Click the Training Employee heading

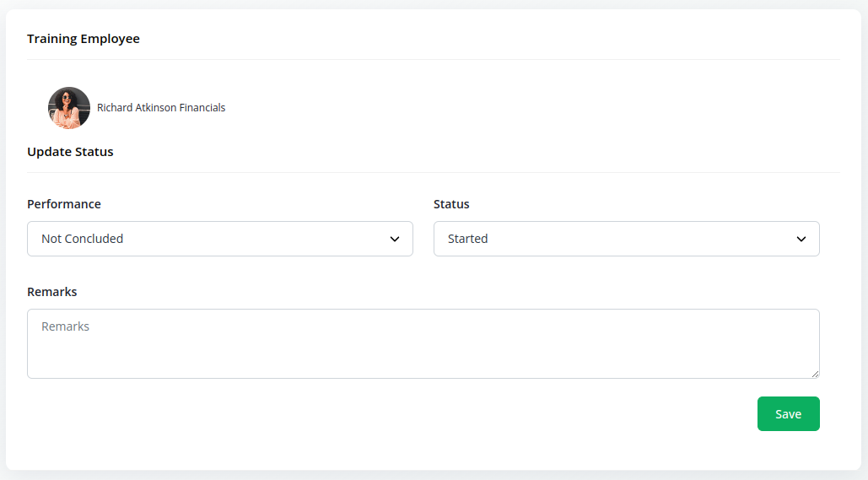(x=84, y=39)
